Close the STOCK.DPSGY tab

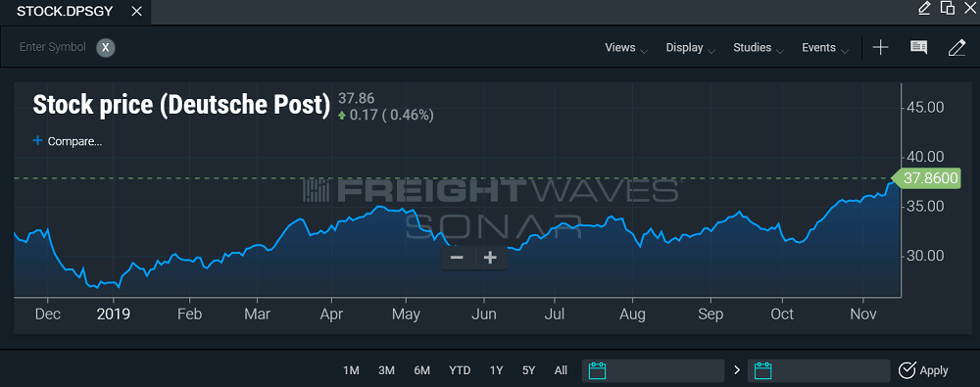point(137,11)
